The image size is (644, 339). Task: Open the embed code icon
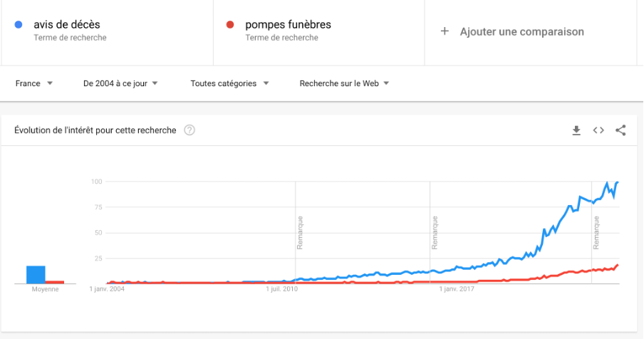(x=598, y=130)
